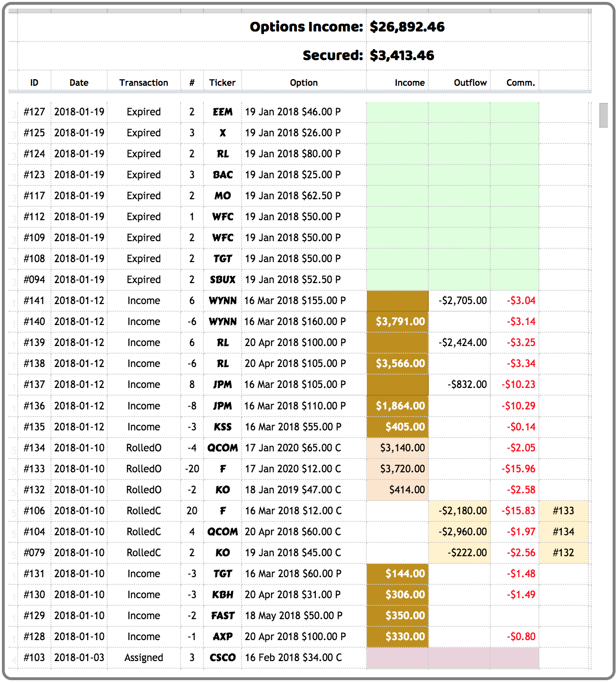Select the EEM ticker cell
Image resolution: width=616 pixels, height=683 pixels.
tap(222, 112)
